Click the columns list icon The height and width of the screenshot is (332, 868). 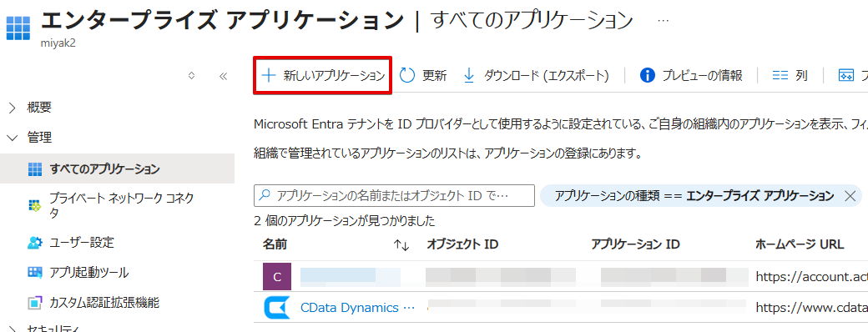[x=780, y=76]
